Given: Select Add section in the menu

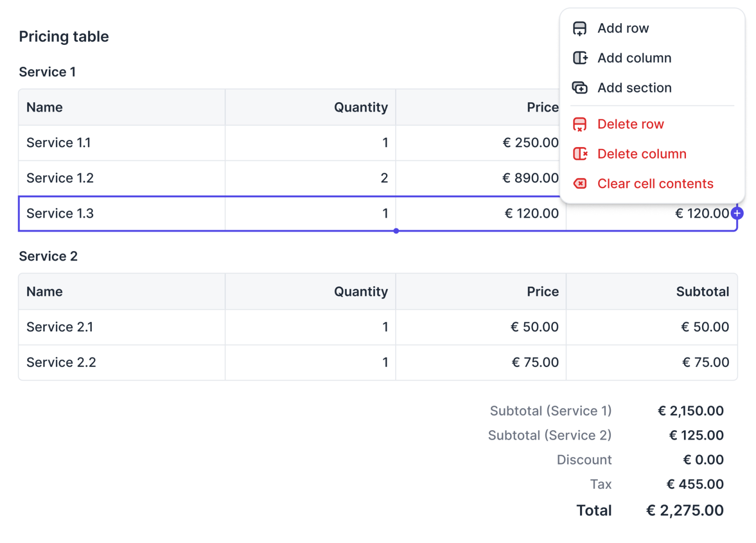Looking at the screenshot, I should (652, 88).
